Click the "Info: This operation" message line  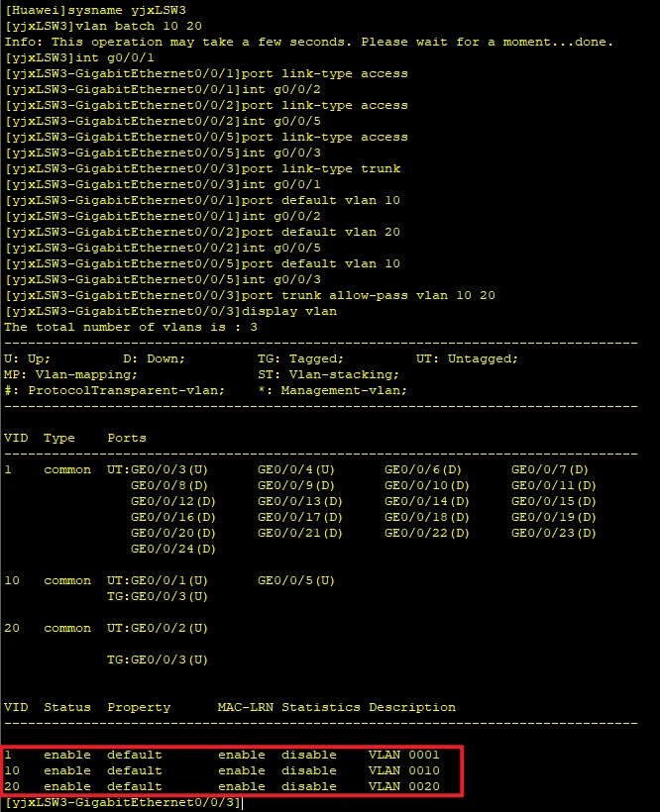click(307, 42)
